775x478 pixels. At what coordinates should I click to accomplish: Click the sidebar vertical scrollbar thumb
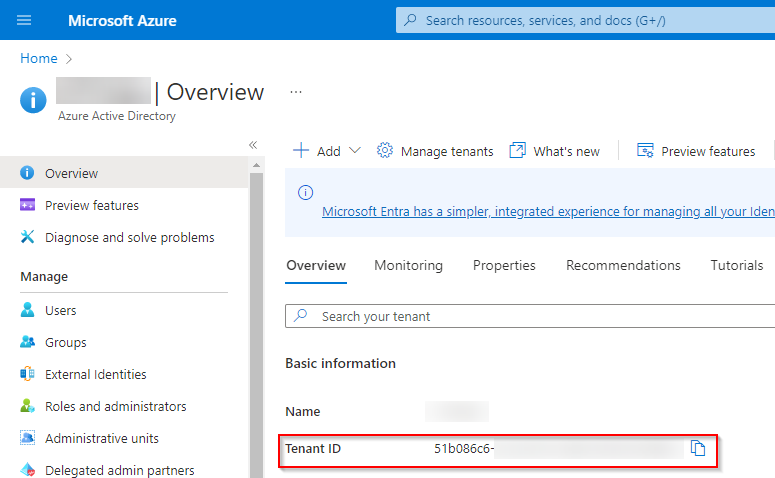[256, 325]
